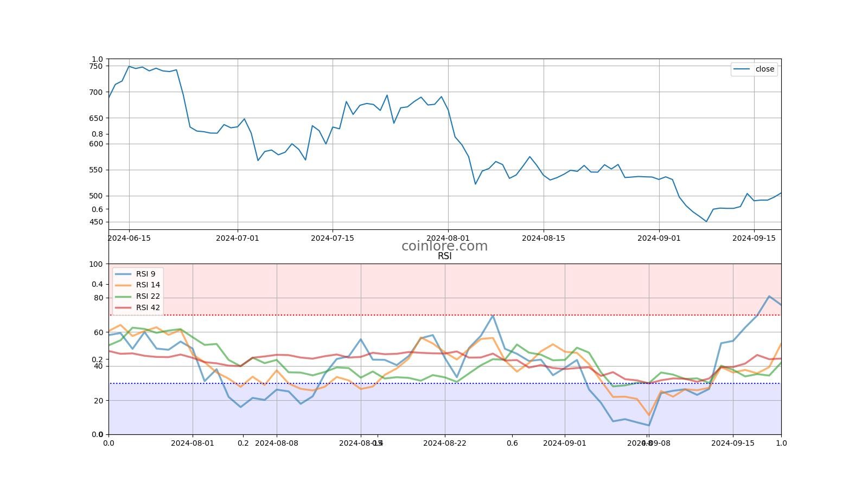Screen dimensions: 868x488
Task: Click the RSI chart title
Action: tap(444, 256)
